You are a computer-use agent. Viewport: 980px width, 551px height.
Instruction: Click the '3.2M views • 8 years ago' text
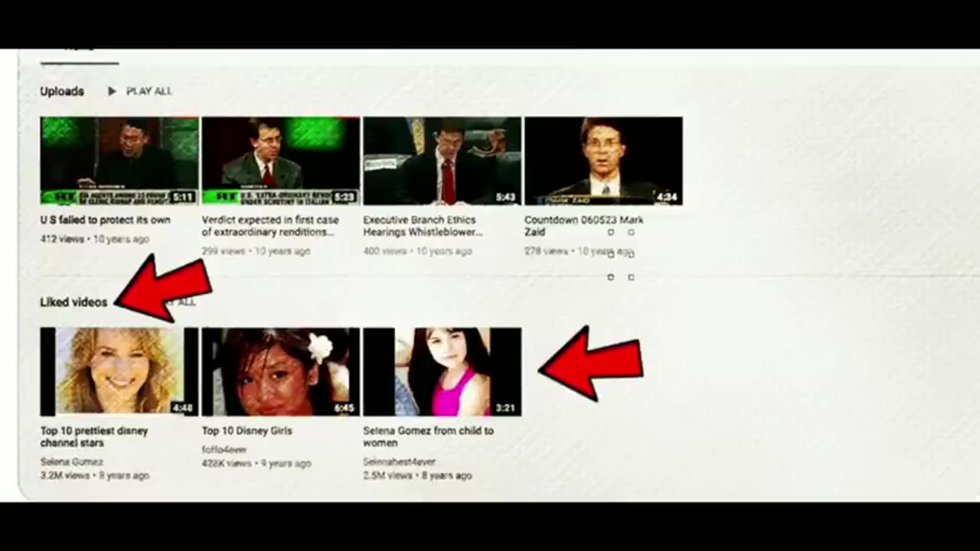point(94,475)
